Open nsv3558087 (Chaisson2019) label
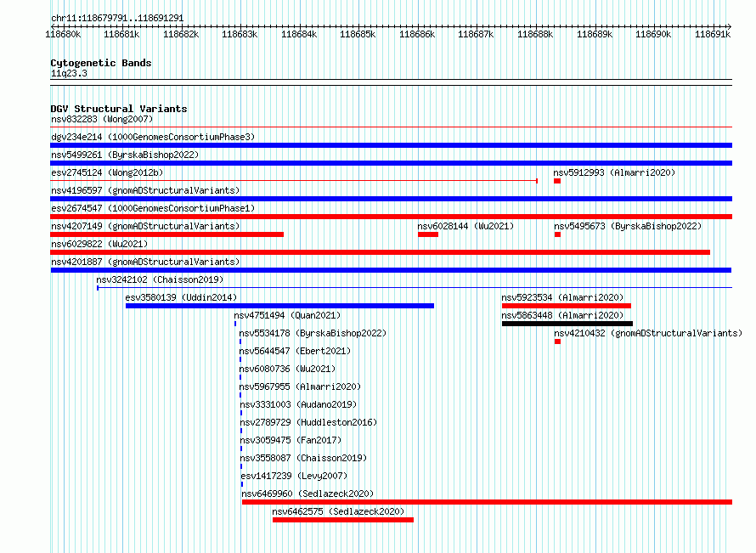756x553 pixels. (x=303, y=458)
